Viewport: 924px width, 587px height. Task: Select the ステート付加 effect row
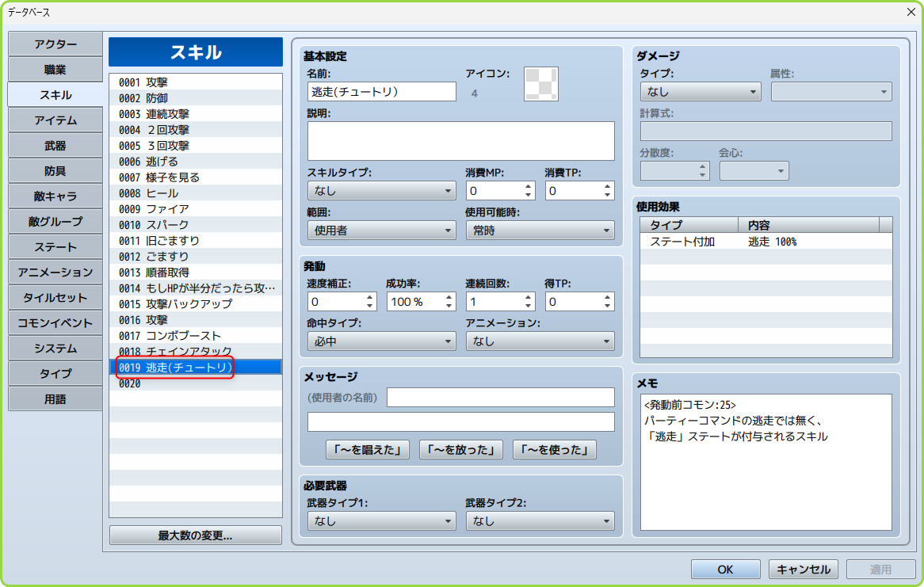pos(766,242)
